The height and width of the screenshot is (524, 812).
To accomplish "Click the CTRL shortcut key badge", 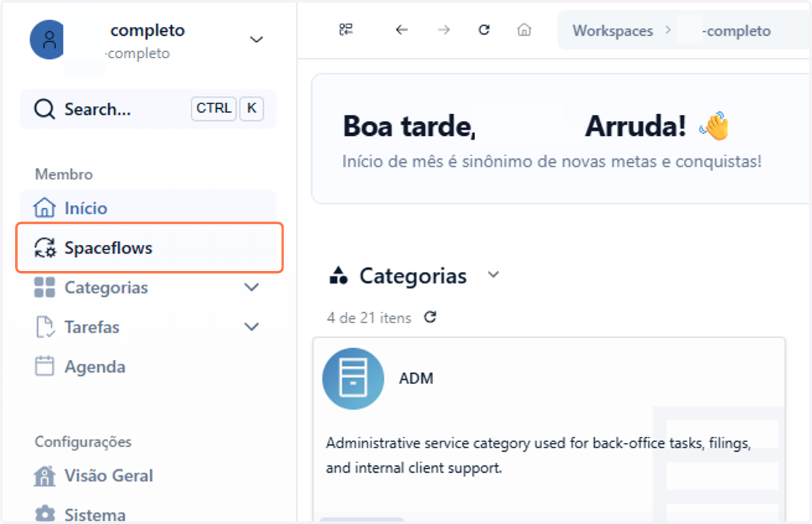I will pos(214,108).
